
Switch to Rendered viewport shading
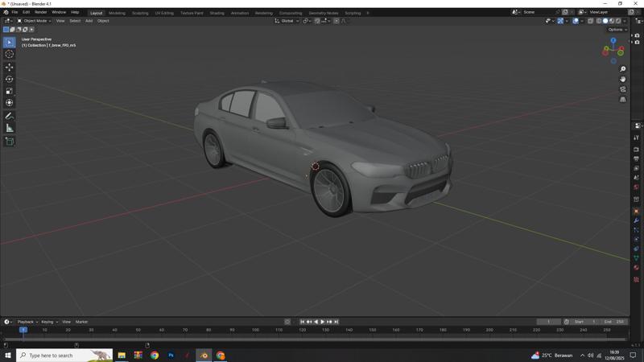tap(618, 21)
